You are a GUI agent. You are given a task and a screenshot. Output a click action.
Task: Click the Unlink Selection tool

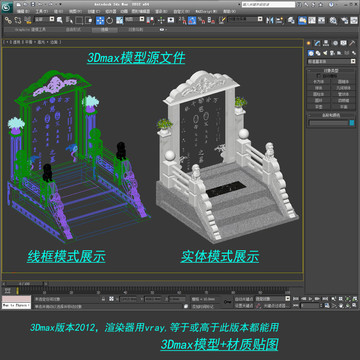tap(18, 20)
